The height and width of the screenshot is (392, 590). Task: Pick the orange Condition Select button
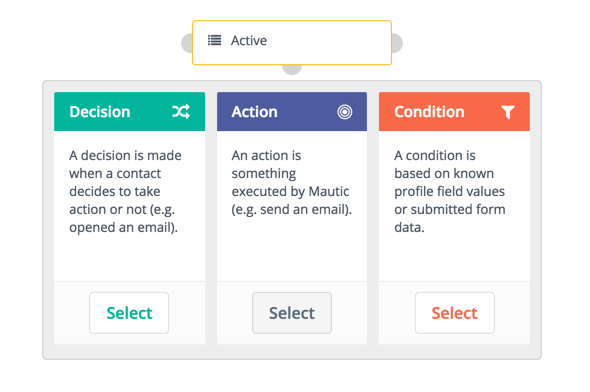point(455,313)
